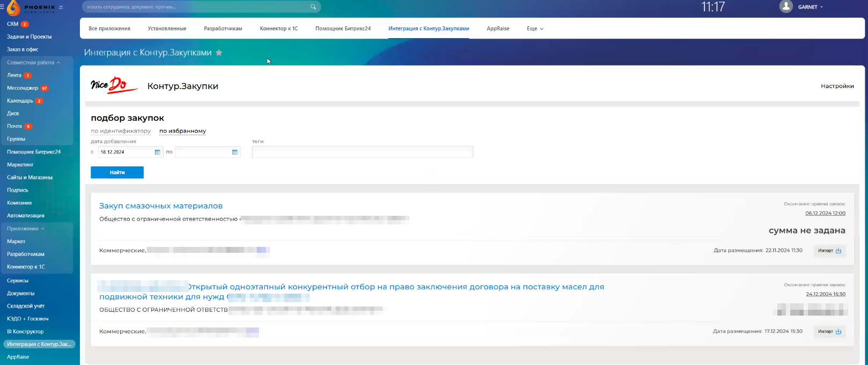Screen dimensions: 868x365
Task: Import the purchase placed 17.12.2024
Action: [829, 332]
